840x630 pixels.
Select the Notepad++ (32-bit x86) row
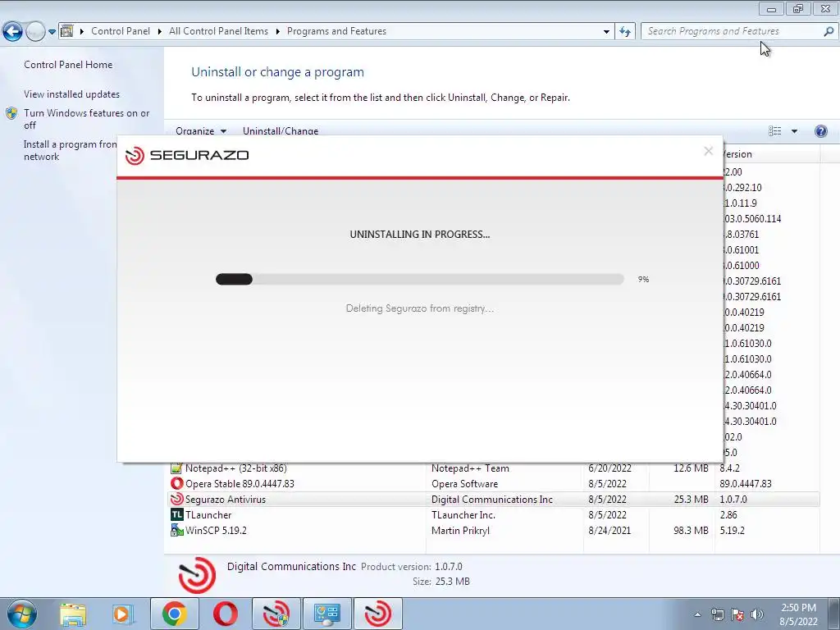(x=493, y=468)
